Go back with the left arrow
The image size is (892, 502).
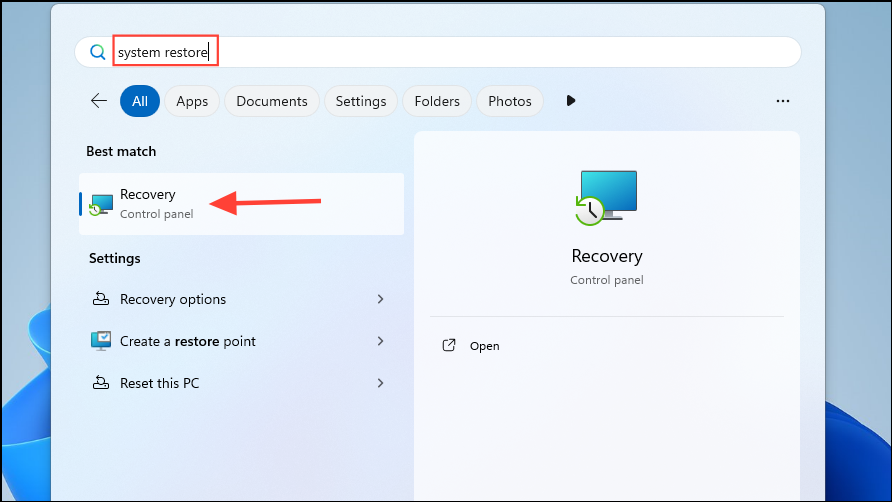[99, 101]
